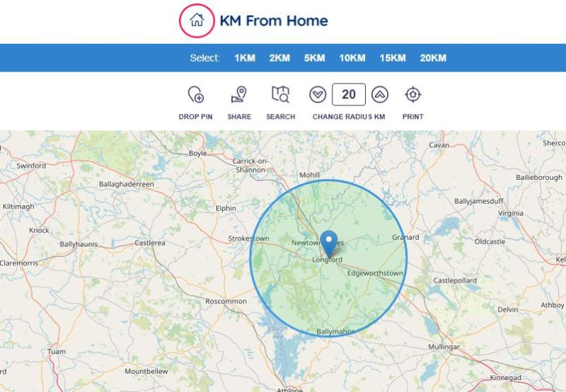Click Mullingar on the map
Screen dimensions: 566x392
pyautogui.click(x=444, y=347)
